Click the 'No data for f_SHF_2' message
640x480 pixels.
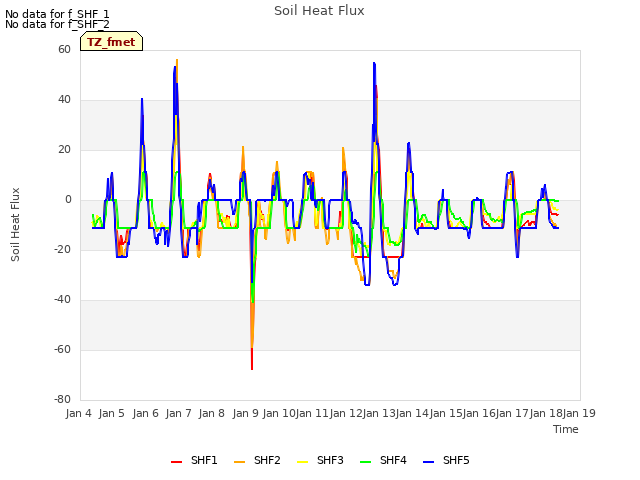click(57, 24)
